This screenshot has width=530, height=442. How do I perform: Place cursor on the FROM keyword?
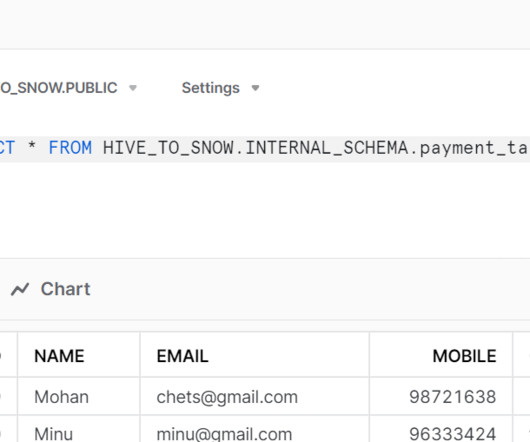click(70, 148)
